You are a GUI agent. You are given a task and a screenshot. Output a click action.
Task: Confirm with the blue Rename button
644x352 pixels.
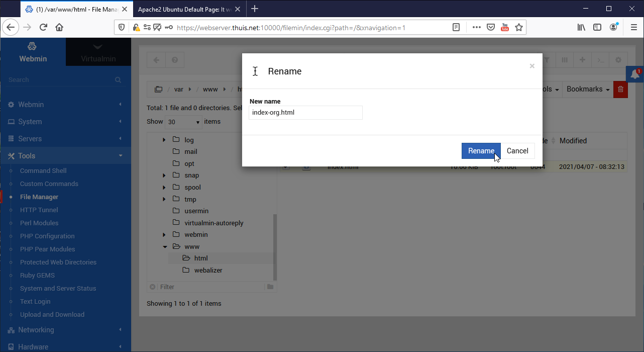click(481, 151)
